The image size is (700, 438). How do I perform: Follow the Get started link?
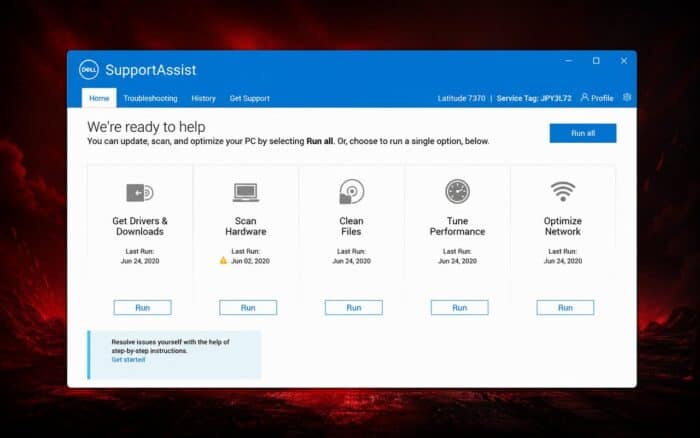click(128, 359)
